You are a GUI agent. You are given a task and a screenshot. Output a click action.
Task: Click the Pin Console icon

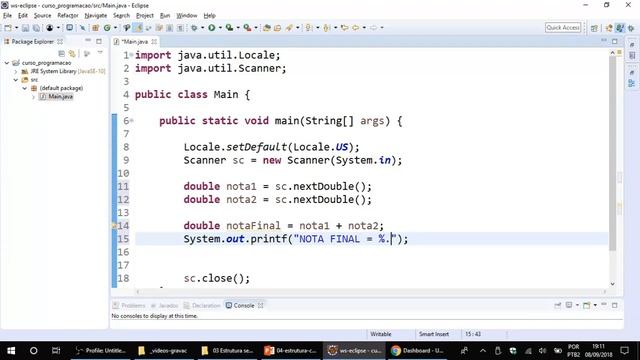tap(558, 305)
